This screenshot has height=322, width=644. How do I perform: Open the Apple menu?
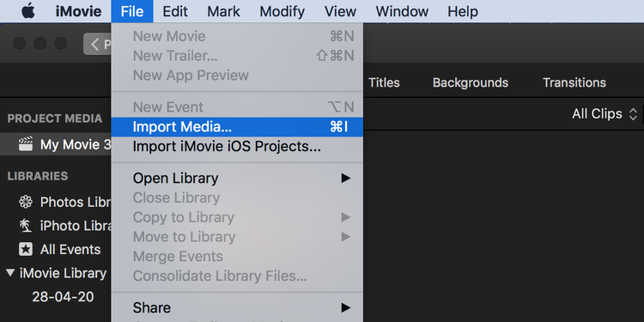click(x=28, y=11)
